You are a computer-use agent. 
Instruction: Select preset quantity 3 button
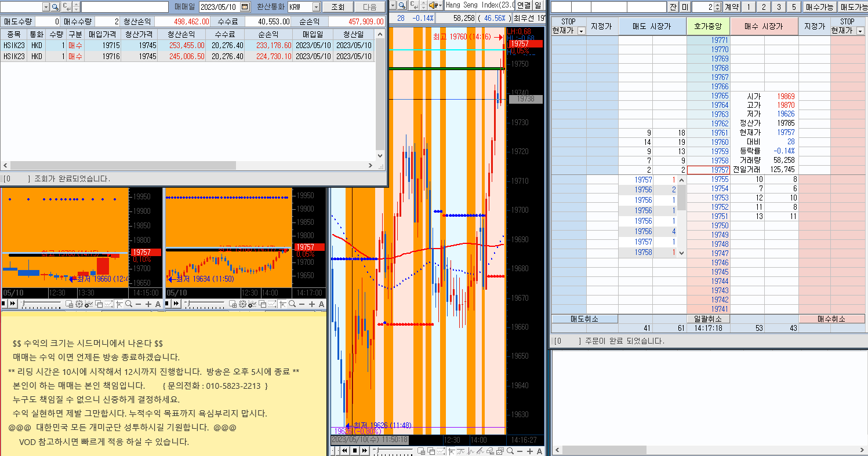pyautogui.click(x=778, y=7)
